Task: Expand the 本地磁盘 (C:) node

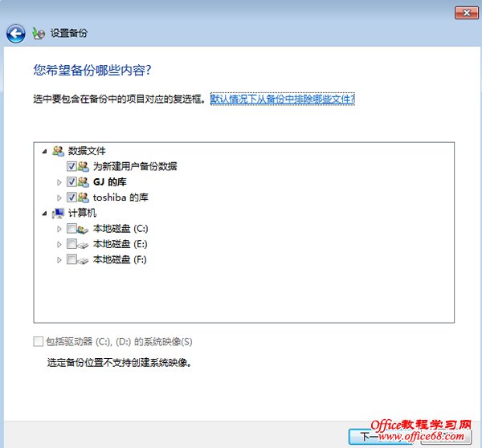Action: pyautogui.click(x=59, y=229)
